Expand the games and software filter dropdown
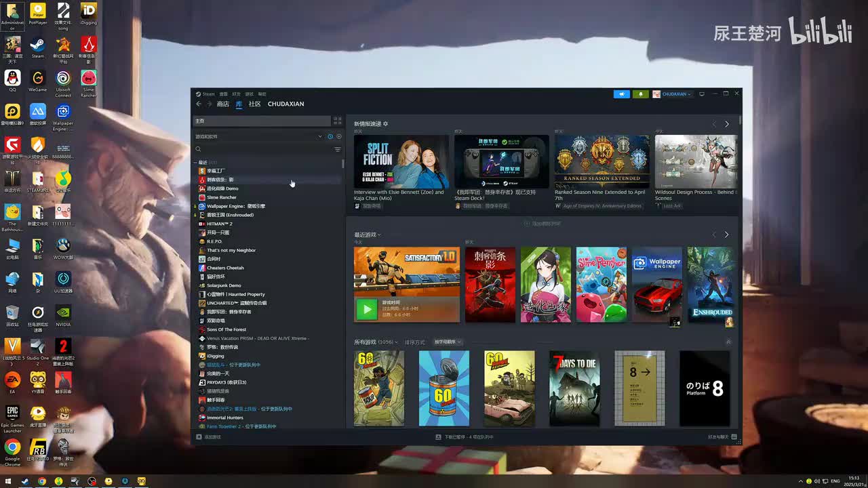This screenshot has height=488, width=868. [320, 136]
